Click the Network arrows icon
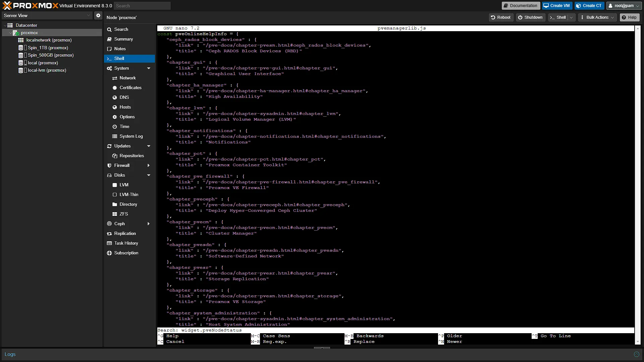The image size is (644, 362). (x=115, y=78)
